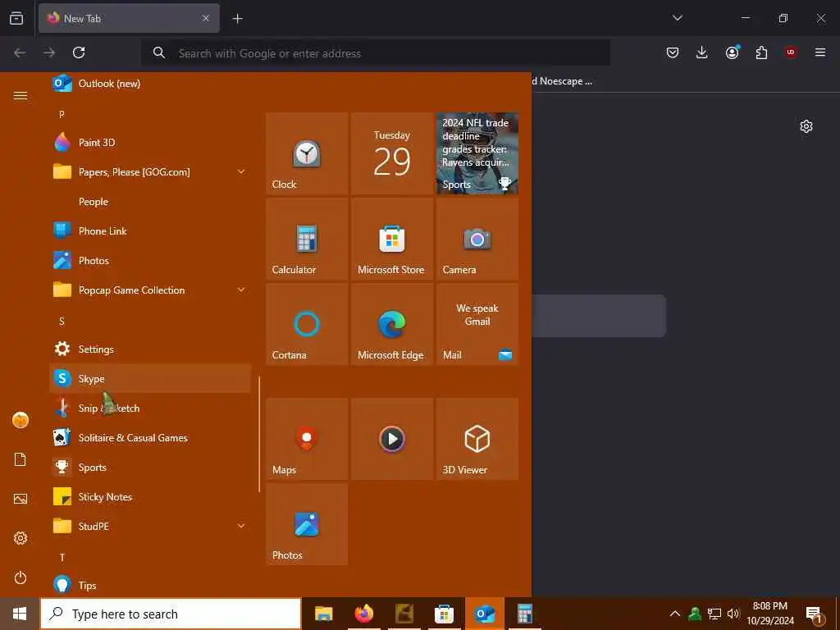The image size is (840, 630).
Task: Open Snip & Sketch app
Action: coord(150,409)
